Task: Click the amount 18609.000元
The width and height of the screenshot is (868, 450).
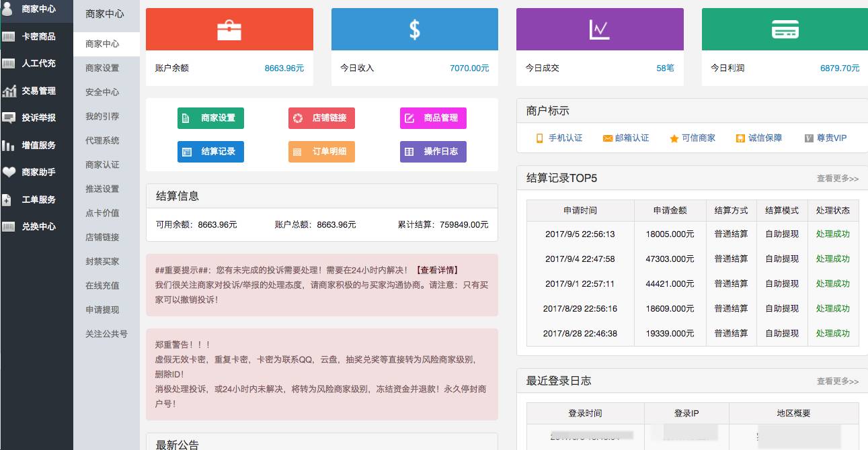Action: [670, 308]
